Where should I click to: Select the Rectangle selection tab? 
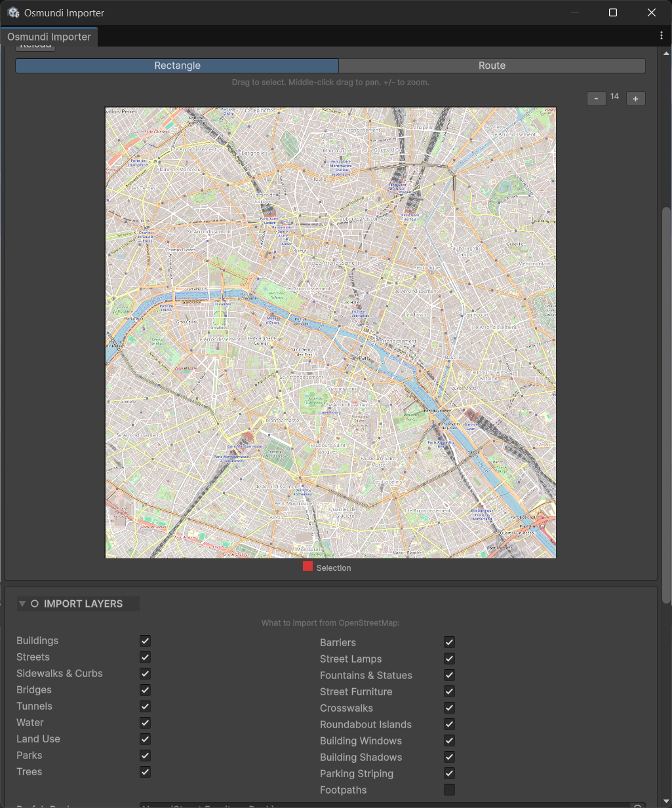pos(176,66)
